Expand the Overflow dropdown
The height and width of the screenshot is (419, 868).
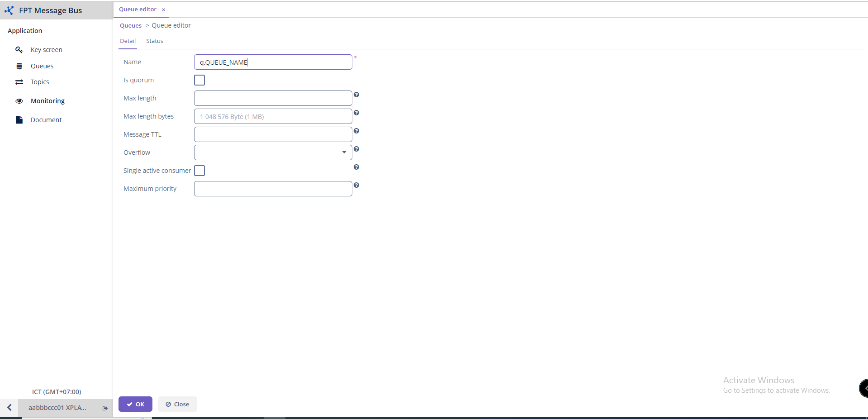coord(344,152)
